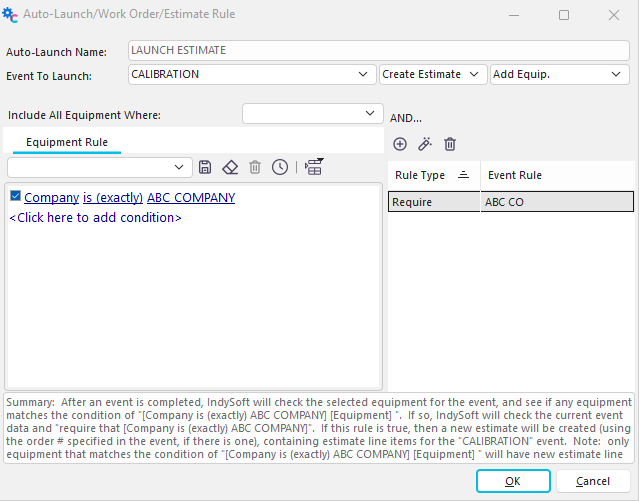The width and height of the screenshot is (639, 501).
Task: Click the OK button
Action: tap(513, 481)
